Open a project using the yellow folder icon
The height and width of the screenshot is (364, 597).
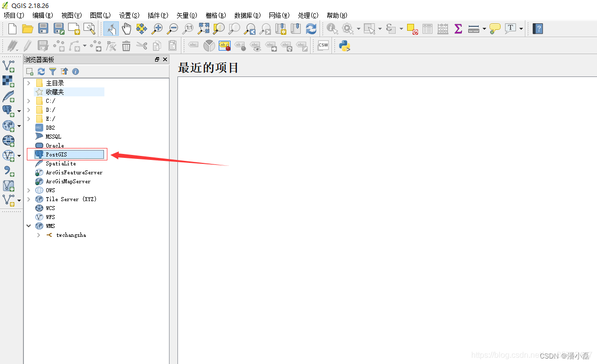(28, 29)
